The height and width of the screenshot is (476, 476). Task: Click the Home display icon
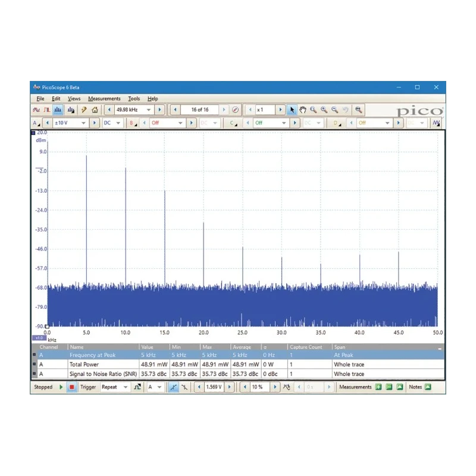[x=95, y=110]
